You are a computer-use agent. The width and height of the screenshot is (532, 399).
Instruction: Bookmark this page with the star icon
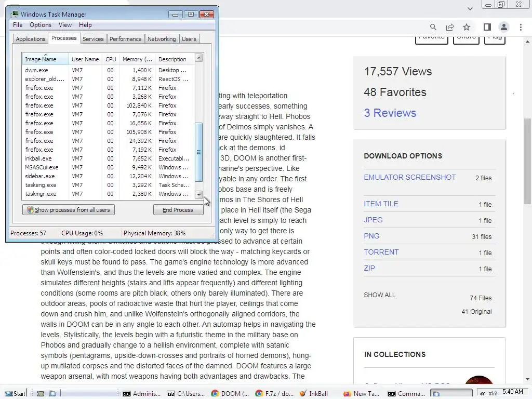click(467, 27)
